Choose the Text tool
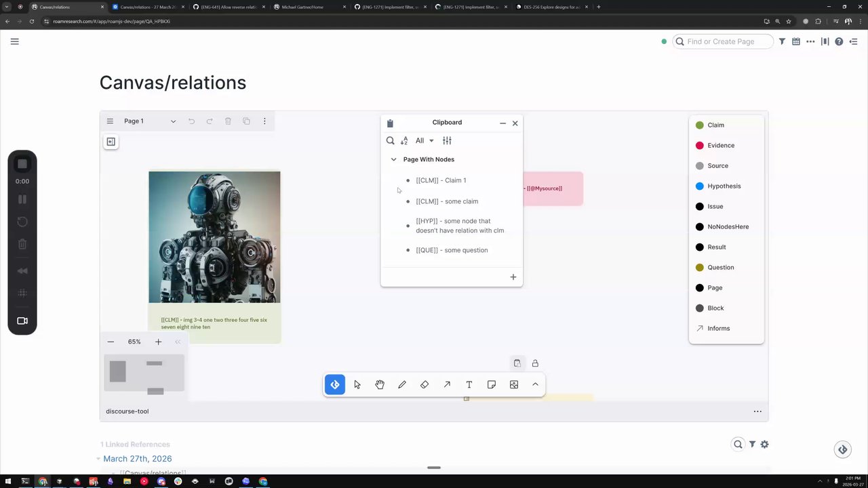 (x=469, y=385)
